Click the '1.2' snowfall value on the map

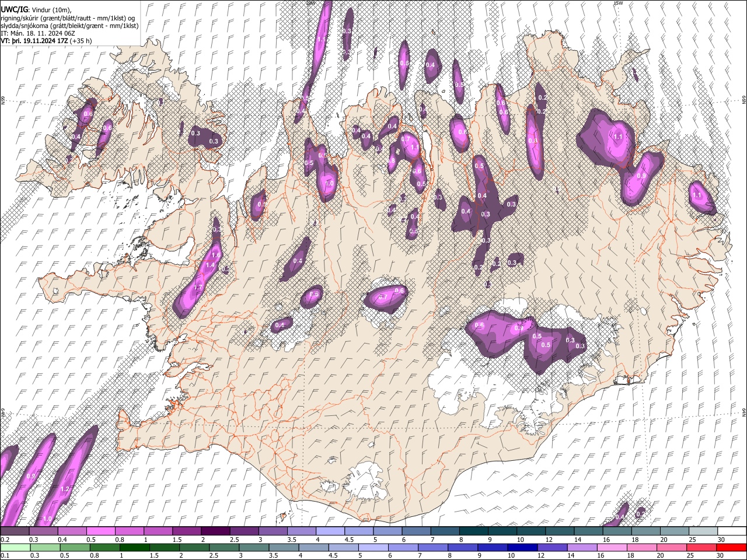pos(65,489)
